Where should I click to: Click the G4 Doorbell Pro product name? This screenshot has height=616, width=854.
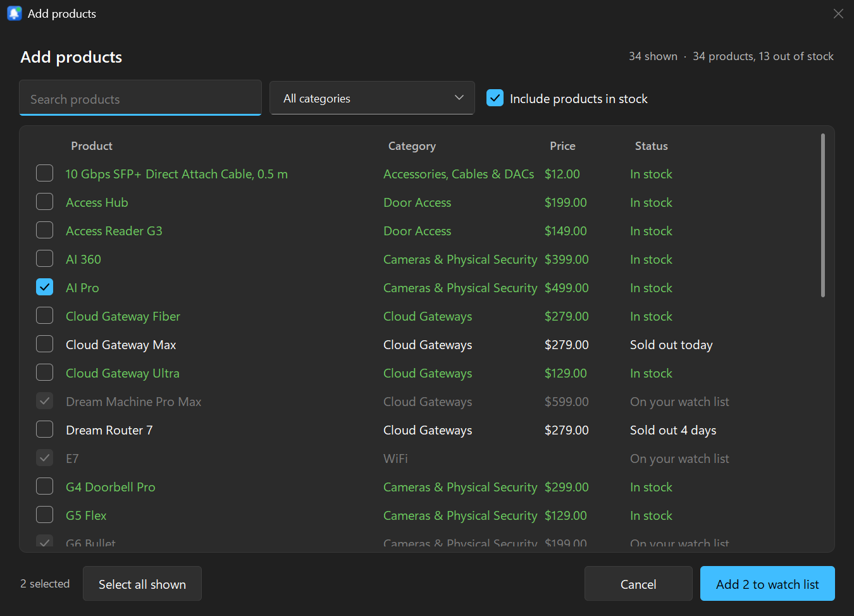tap(111, 487)
